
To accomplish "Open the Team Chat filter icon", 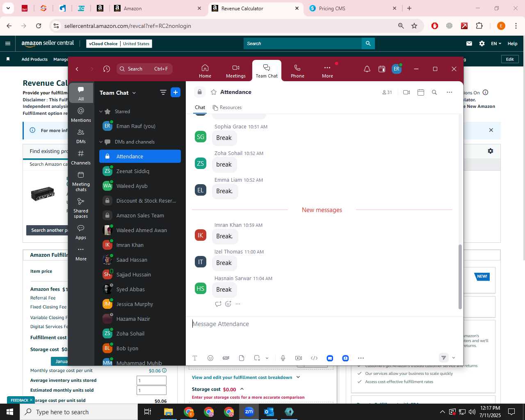I will [x=163, y=93].
